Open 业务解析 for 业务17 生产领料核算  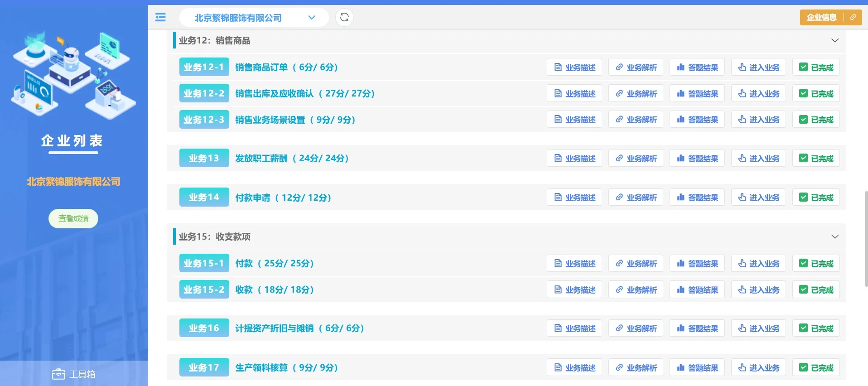(x=636, y=367)
